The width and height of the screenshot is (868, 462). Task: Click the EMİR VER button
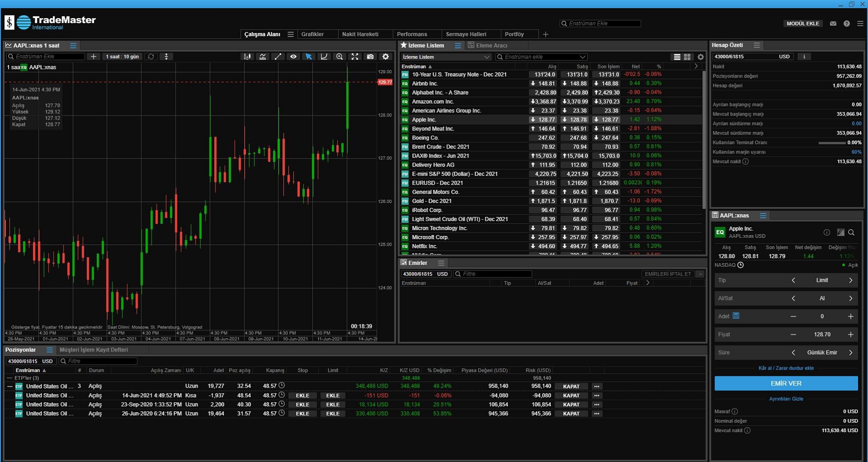point(786,383)
